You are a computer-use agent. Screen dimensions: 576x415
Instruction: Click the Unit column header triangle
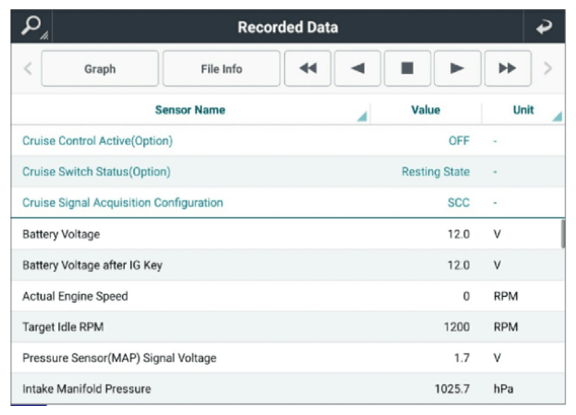pyautogui.click(x=557, y=116)
